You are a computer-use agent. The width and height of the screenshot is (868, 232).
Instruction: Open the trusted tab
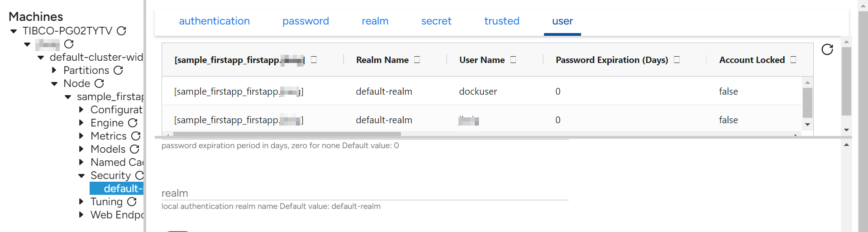(501, 21)
